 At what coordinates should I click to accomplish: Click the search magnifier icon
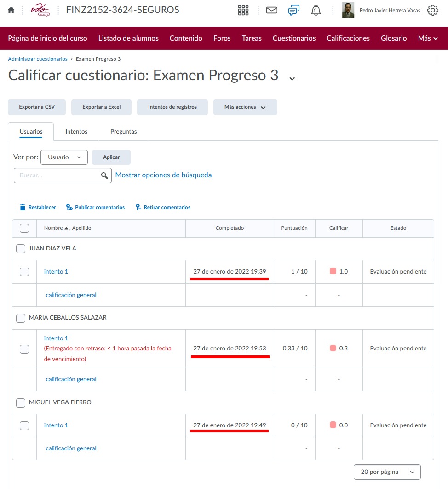105,175
